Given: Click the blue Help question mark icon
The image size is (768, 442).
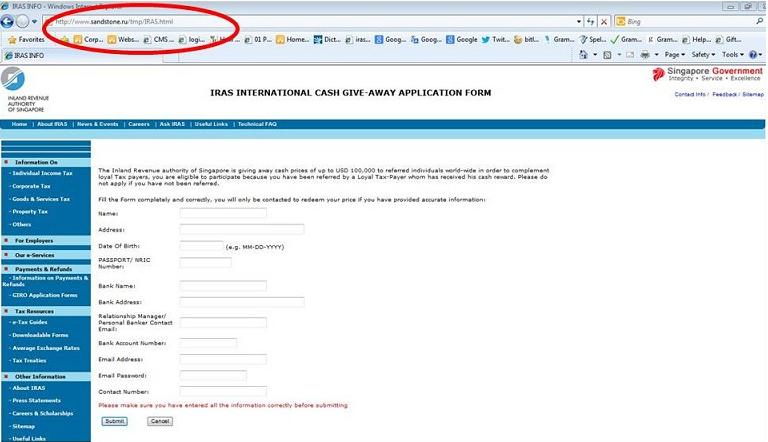Looking at the screenshot, I should click(753, 55).
